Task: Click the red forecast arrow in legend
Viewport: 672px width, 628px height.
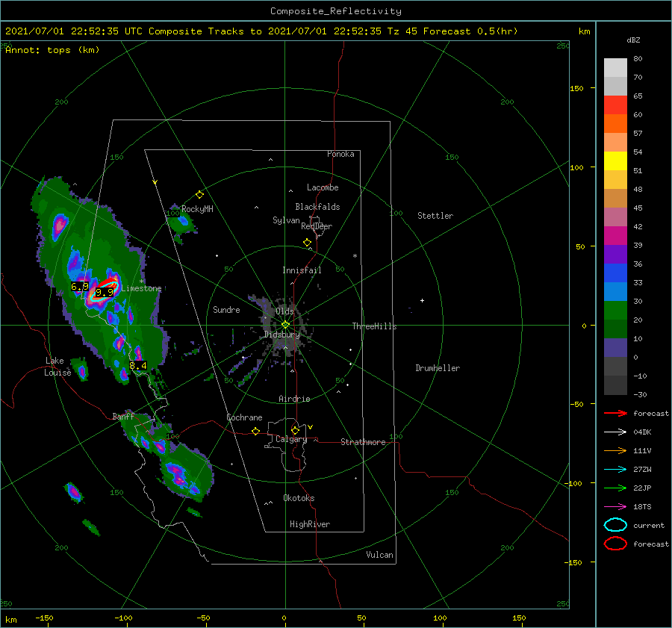Action: (x=615, y=413)
